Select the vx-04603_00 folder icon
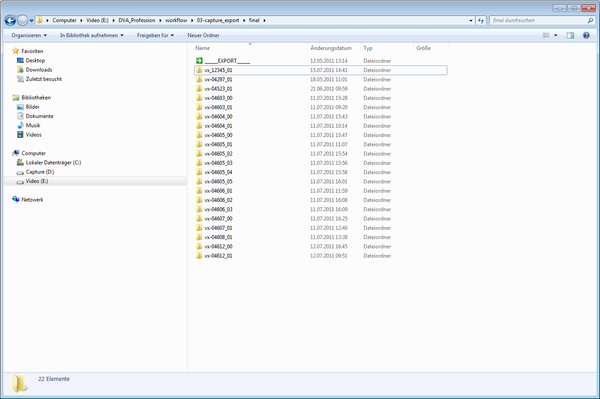This screenshot has height=399, width=600. coord(199,98)
